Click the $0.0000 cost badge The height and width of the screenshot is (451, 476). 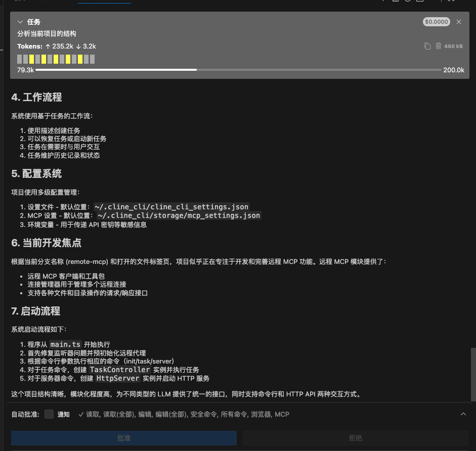tap(436, 22)
